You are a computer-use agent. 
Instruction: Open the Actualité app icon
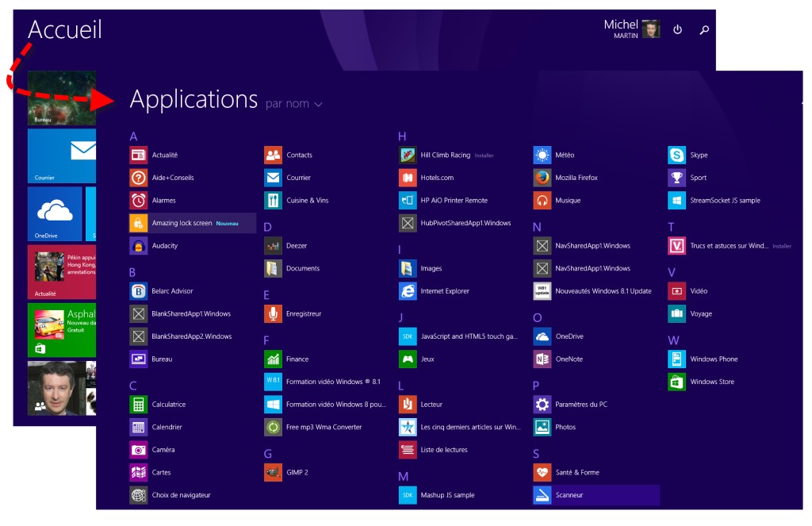pyautogui.click(x=138, y=155)
